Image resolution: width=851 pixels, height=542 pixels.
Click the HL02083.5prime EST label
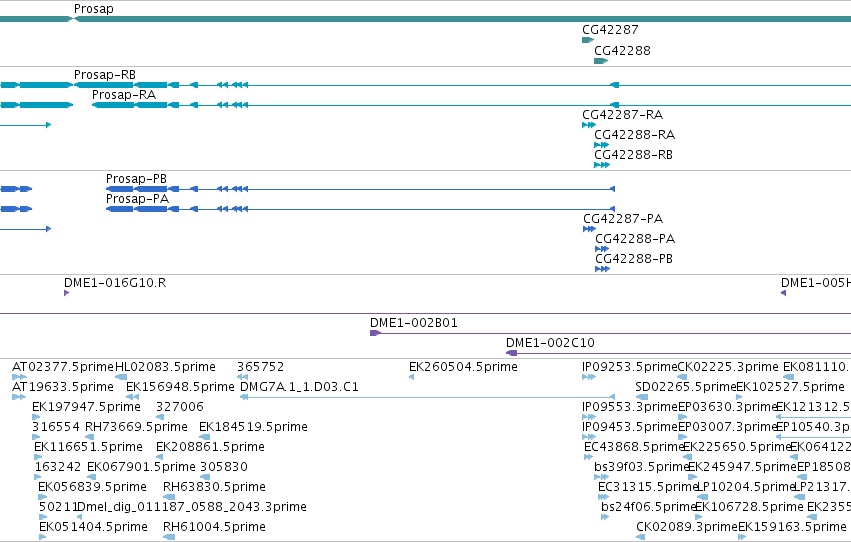click(165, 367)
